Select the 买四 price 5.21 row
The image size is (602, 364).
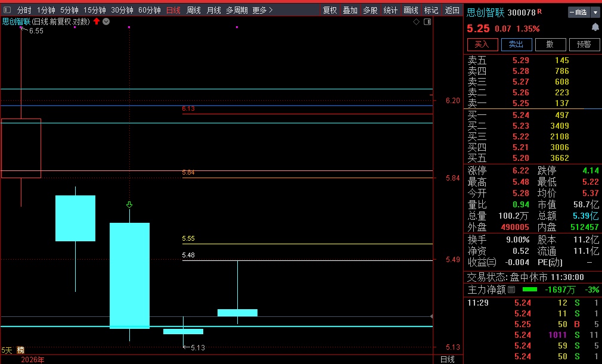(532, 147)
